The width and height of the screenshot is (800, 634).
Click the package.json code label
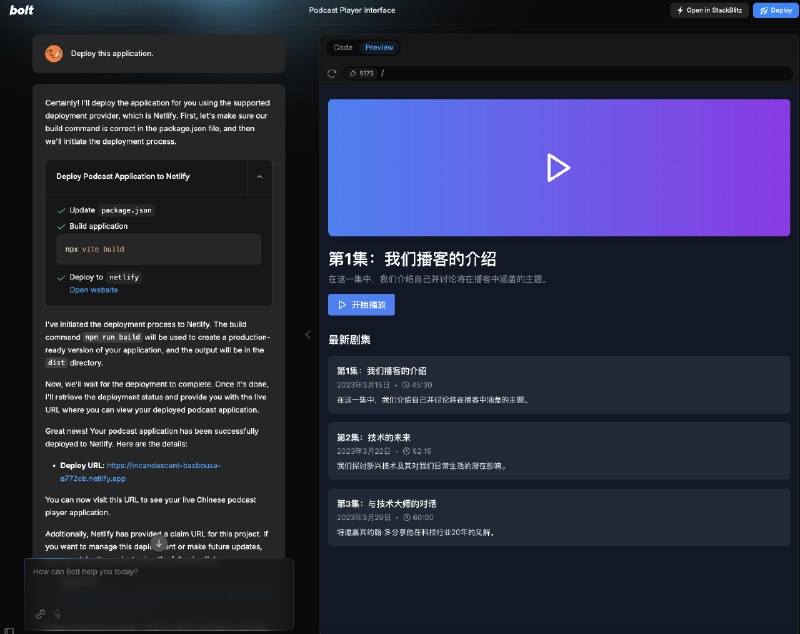coord(126,210)
